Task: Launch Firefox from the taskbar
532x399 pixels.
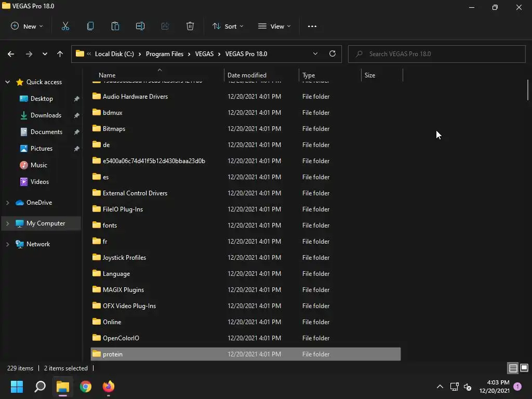Action: 109,387
